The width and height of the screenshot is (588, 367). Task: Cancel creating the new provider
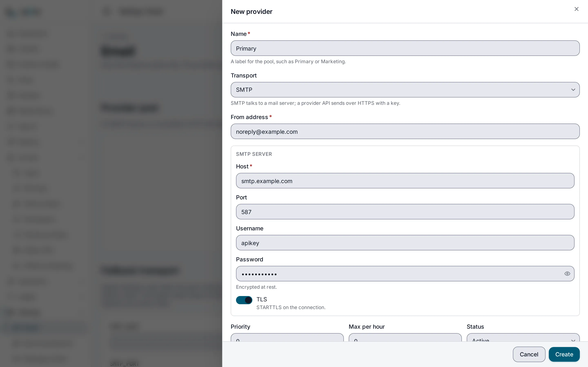click(x=529, y=354)
